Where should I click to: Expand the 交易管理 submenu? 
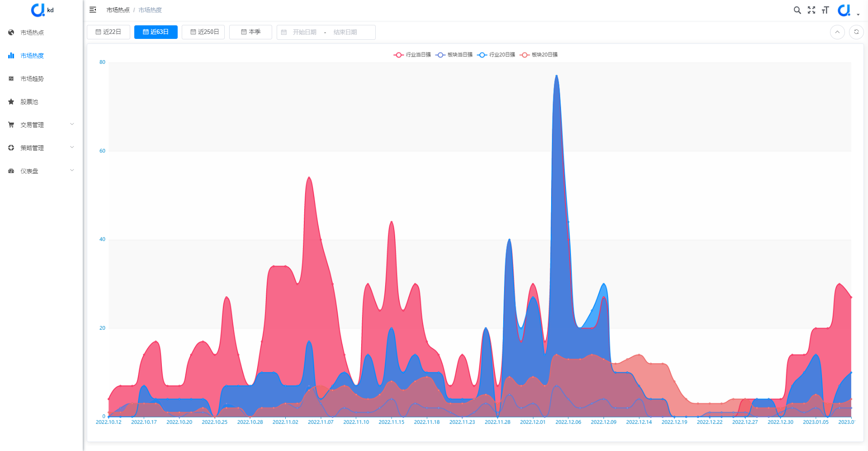click(x=41, y=125)
